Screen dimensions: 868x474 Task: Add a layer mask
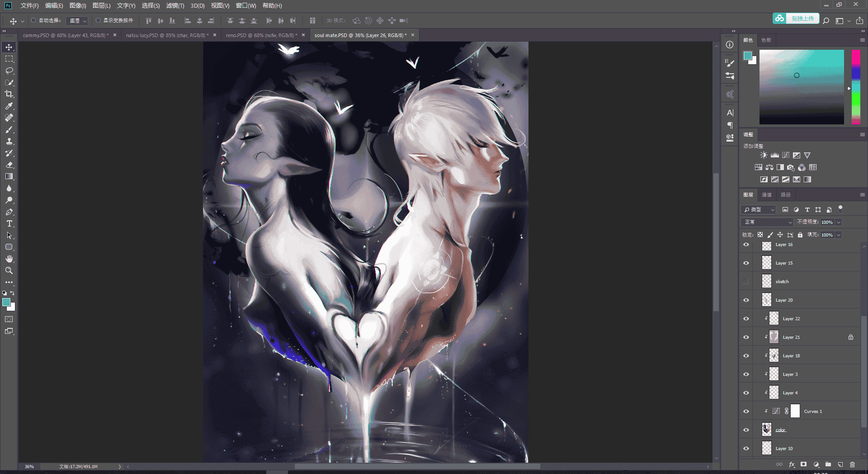click(x=803, y=464)
